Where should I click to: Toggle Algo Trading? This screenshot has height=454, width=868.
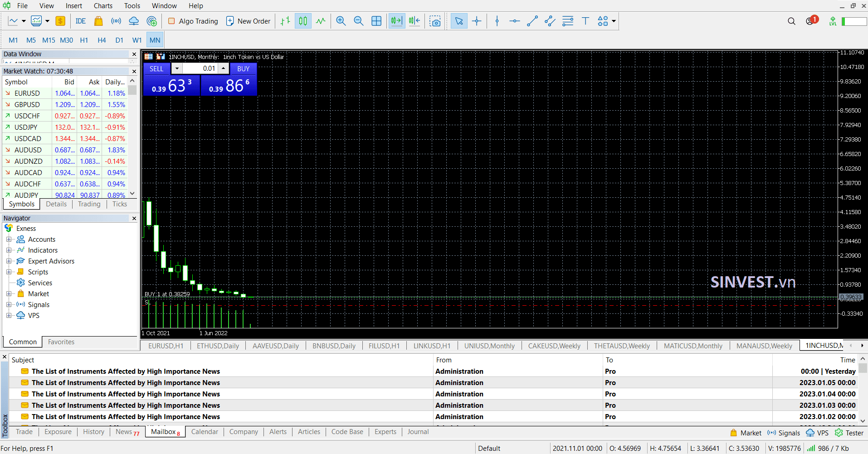pyautogui.click(x=193, y=21)
